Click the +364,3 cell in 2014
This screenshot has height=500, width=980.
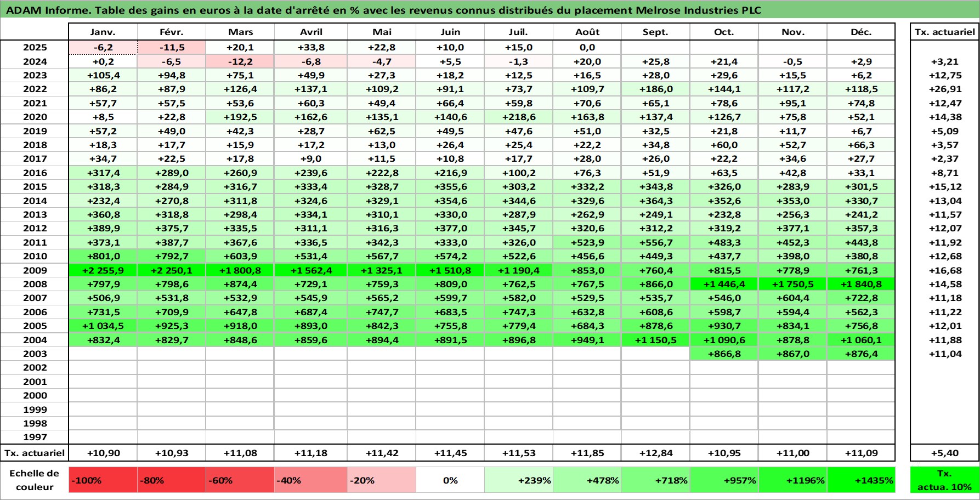[x=656, y=201]
